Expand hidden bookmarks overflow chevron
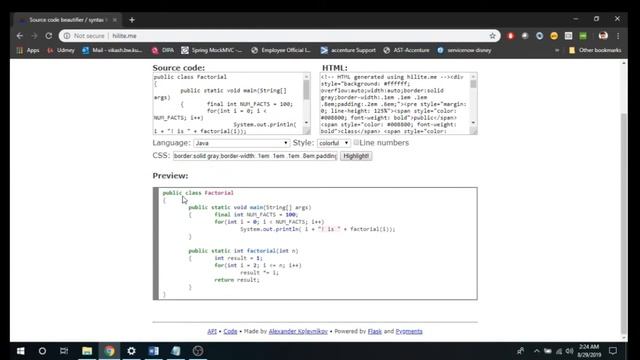Screen dimensions: 640x360 tap(557, 50)
